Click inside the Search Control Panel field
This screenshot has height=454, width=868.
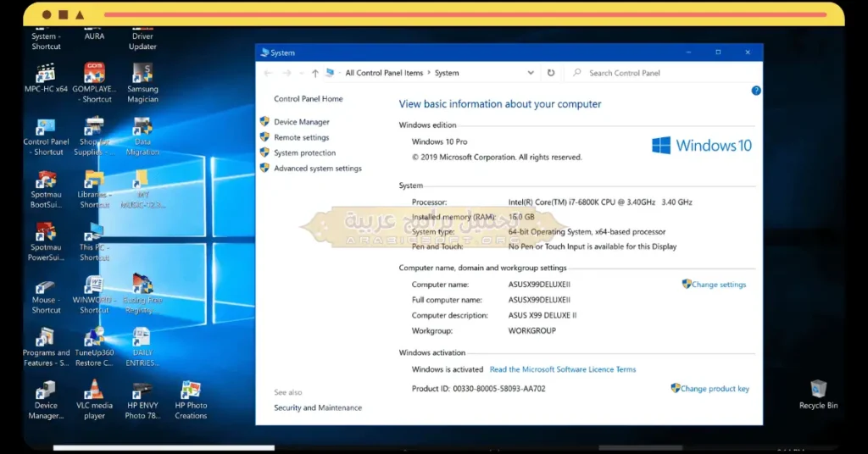663,73
